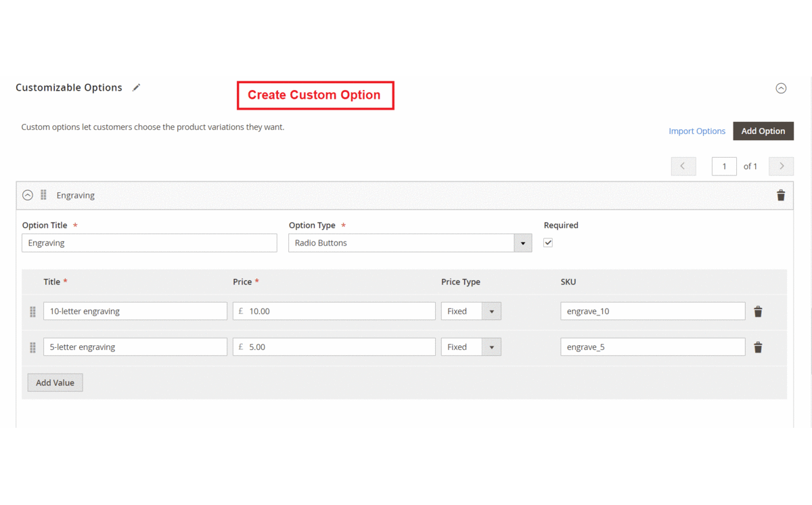The height and width of the screenshot is (505, 812).
Task: Focus the SKU field containing engrave_10
Action: click(652, 311)
